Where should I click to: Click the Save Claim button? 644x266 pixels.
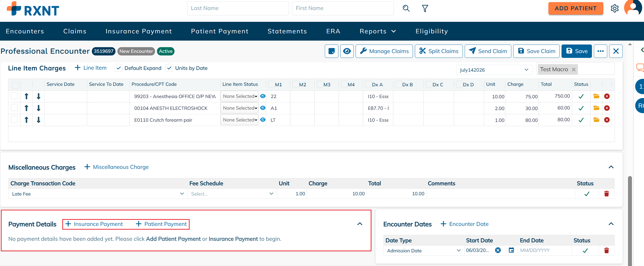click(536, 51)
